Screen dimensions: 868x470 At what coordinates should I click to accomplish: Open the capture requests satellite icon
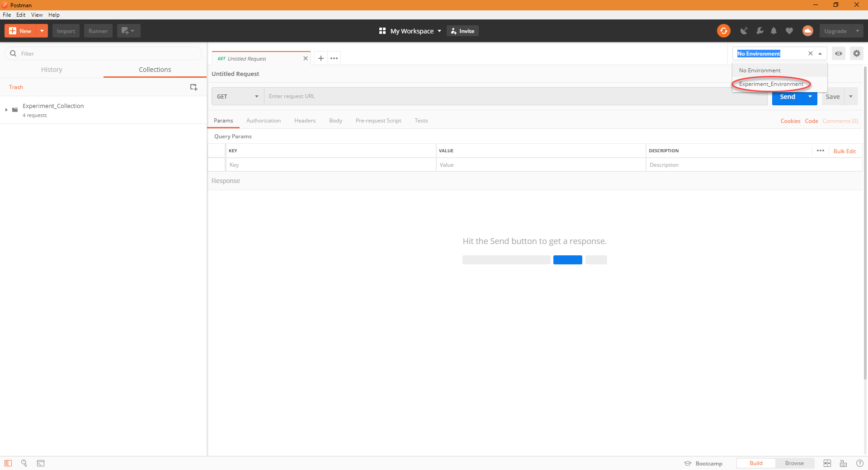[744, 31]
